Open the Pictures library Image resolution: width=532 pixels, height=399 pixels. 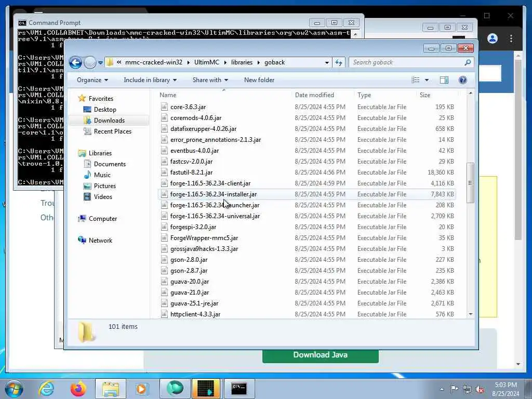(x=105, y=186)
